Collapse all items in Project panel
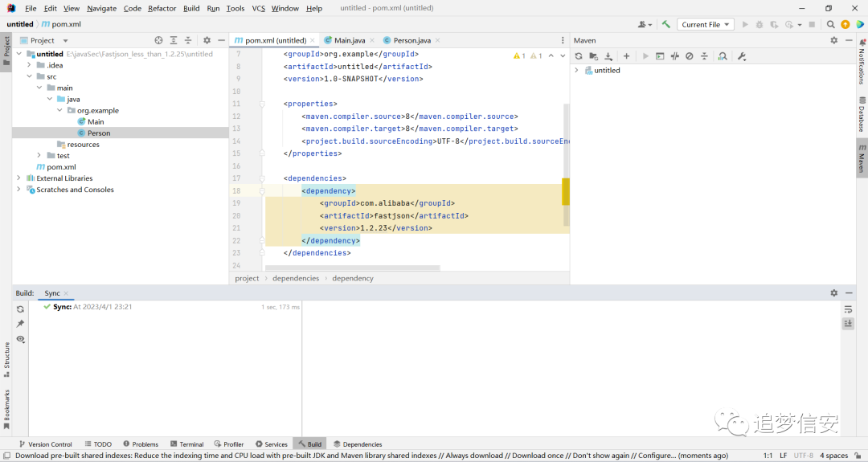868x462 pixels. [x=188, y=40]
